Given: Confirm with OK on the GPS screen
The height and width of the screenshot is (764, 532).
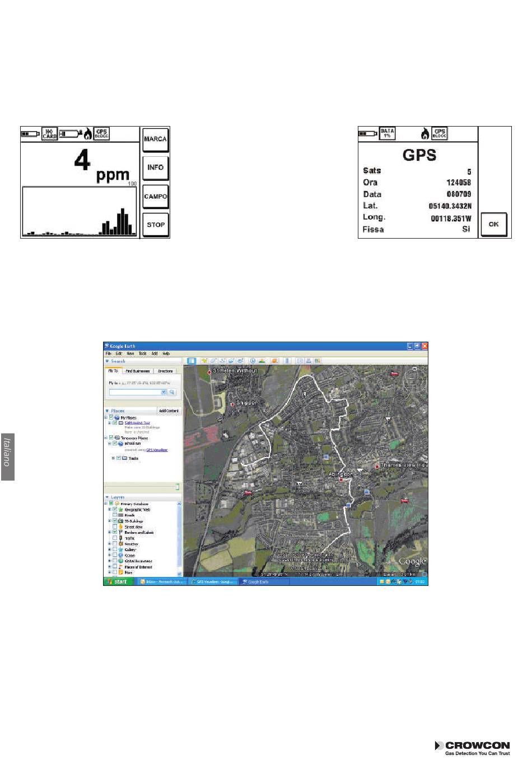Looking at the screenshot, I should pos(493,224).
